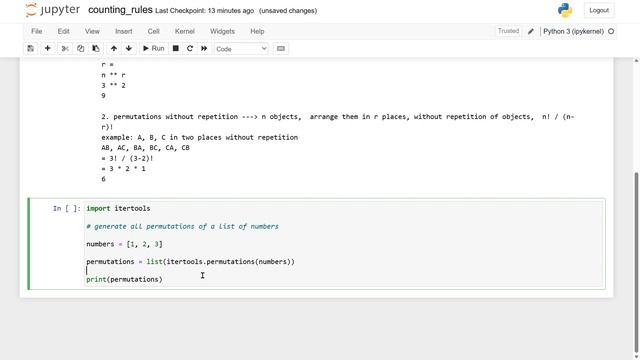
Task: Move selected cell down with the arrow
Action: 129,49
